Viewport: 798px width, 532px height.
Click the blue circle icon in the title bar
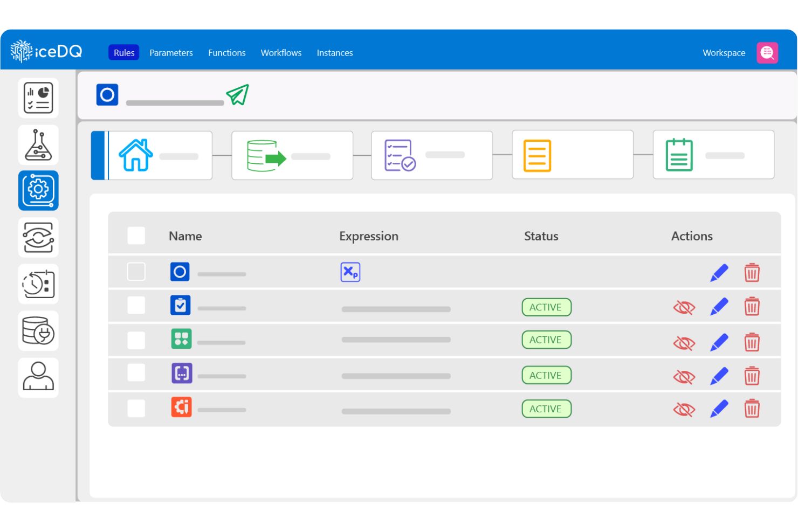tap(107, 95)
